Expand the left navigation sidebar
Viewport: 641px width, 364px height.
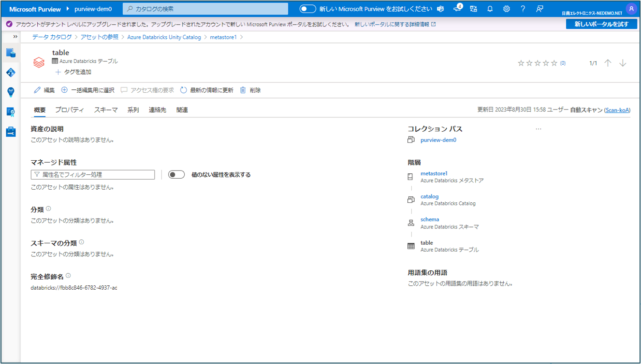tap(15, 37)
